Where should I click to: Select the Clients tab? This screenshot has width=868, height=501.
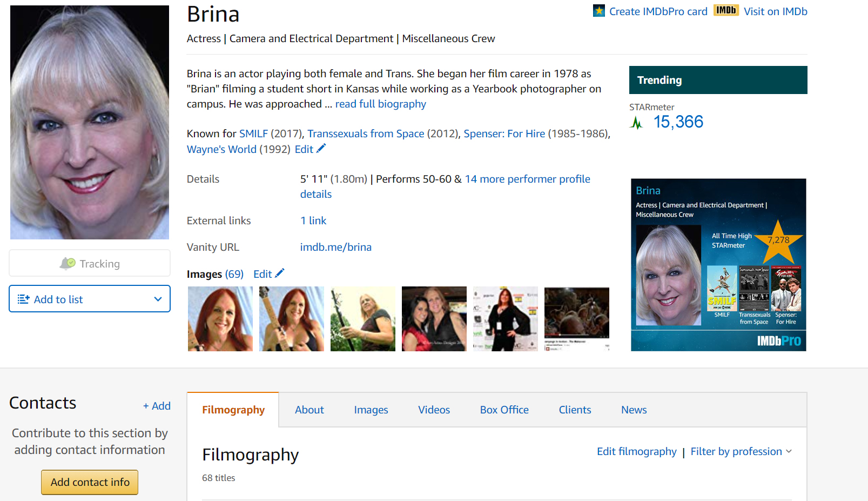pyautogui.click(x=575, y=410)
